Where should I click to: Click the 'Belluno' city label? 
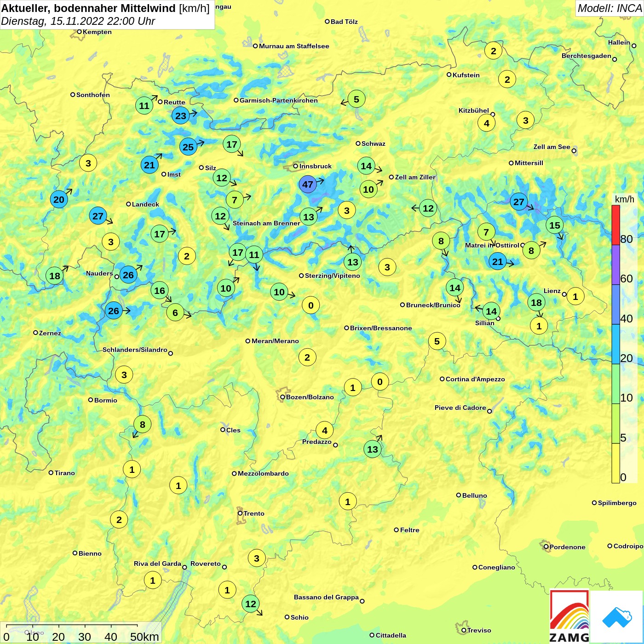474,495
